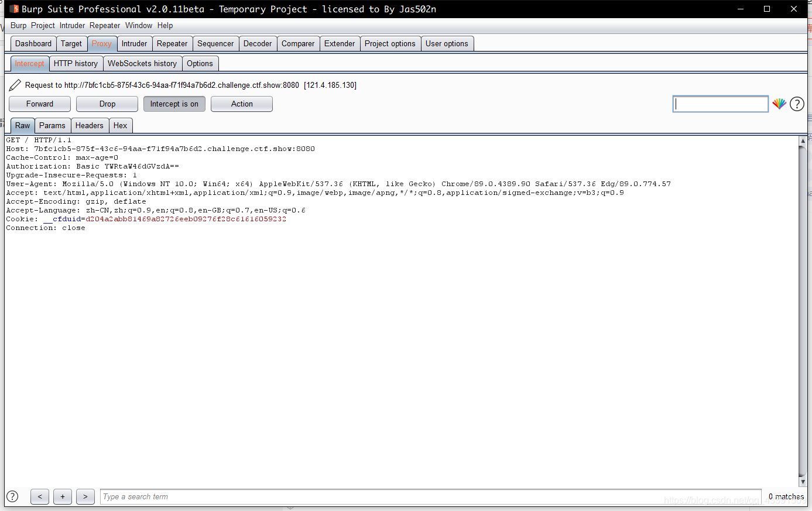Switch to the Headers view tab
Viewport: 812px width, 511px height.
point(89,125)
